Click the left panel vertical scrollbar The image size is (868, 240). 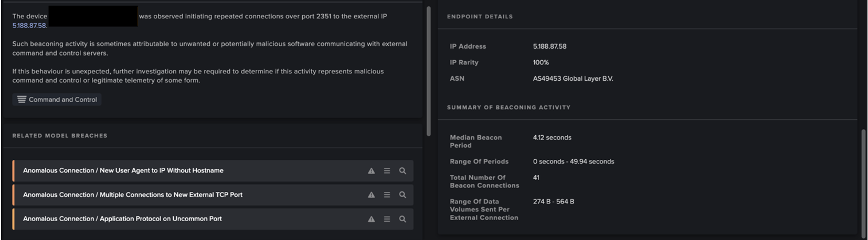coord(428,71)
